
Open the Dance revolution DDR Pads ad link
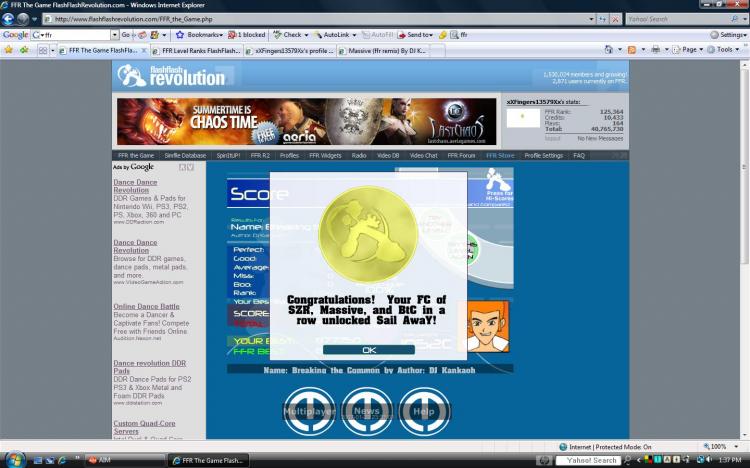point(149,367)
